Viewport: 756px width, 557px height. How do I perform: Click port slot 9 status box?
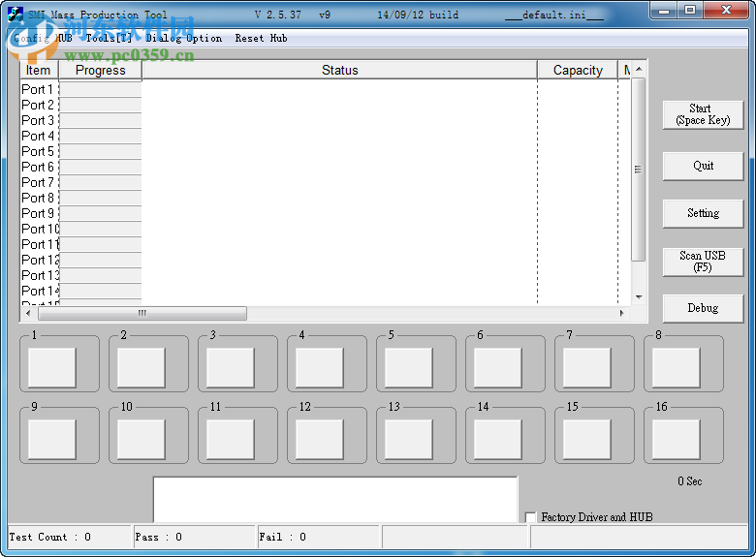52,439
